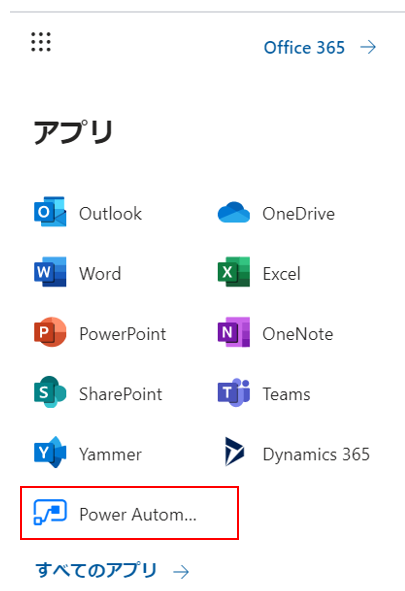Open the Office 365 link
405x591 pixels.
304,48
